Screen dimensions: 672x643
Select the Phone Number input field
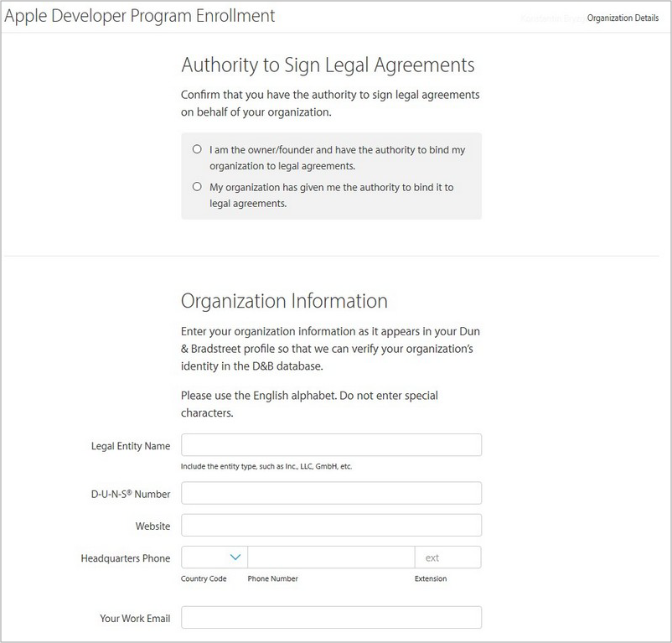point(330,556)
